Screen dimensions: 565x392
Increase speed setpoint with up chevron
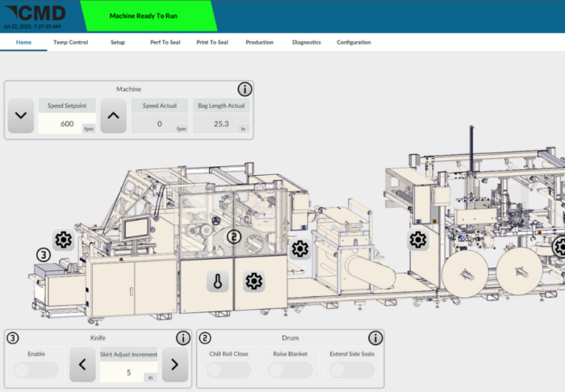[x=114, y=115]
